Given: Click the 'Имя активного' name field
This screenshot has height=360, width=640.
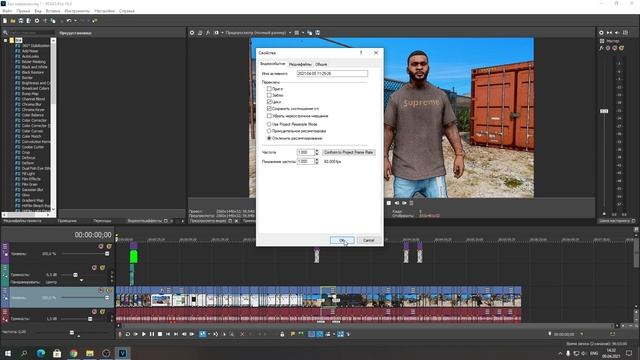Looking at the screenshot, I should 332,73.
